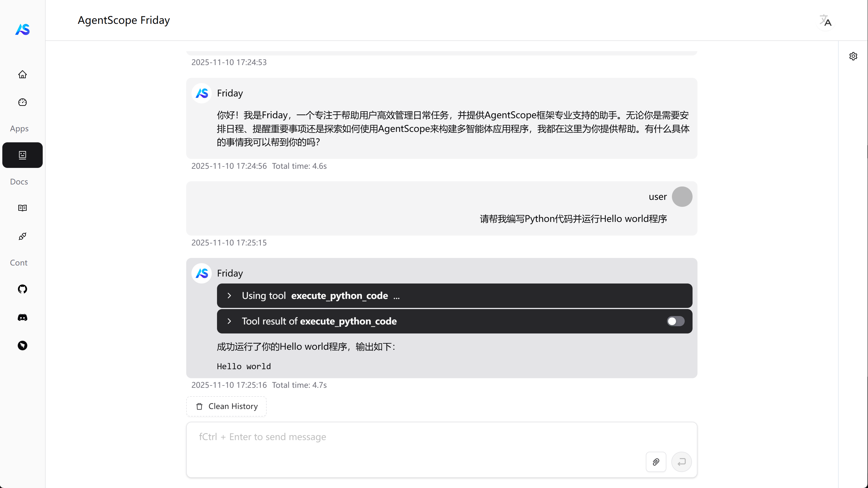
Task: Click the send message arrow icon
Action: [x=681, y=462]
